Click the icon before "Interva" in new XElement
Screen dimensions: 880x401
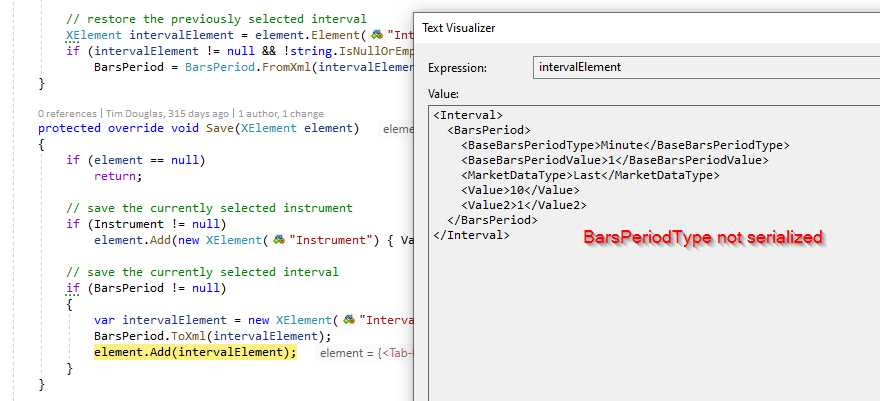pyautogui.click(x=349, y=320)
